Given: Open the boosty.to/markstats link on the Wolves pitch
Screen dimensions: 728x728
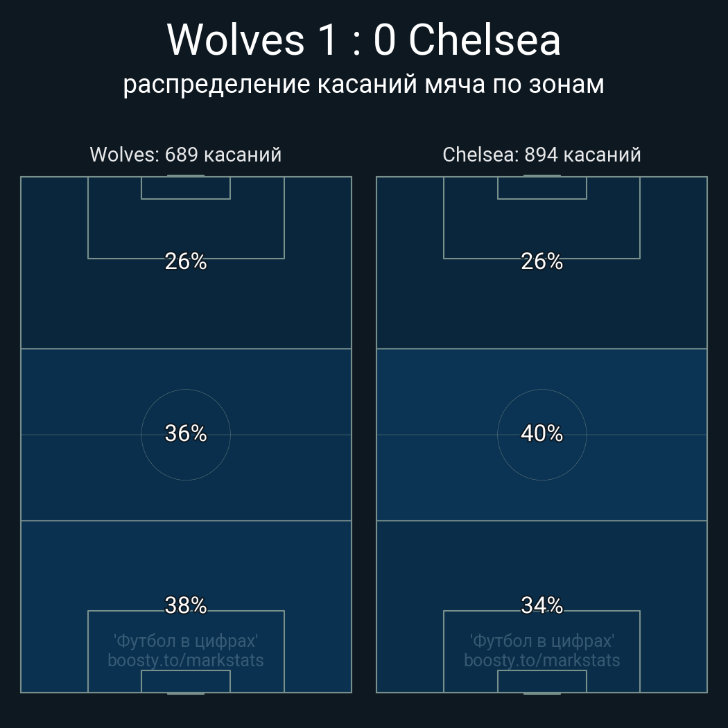Looking at the screenshot, I should click(186, 660).
